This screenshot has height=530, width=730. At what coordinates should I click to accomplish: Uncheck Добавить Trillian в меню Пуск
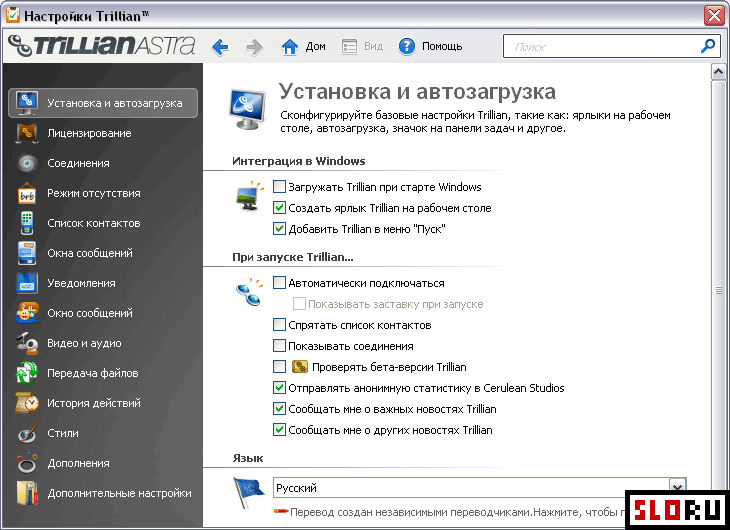(x=279, y=229)
